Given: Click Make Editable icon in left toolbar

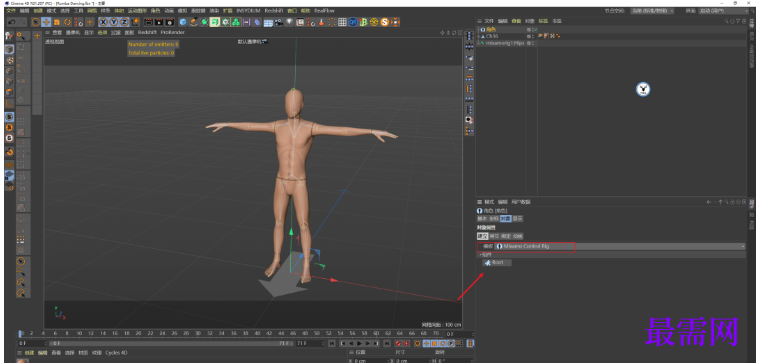Looking at the screenshot, I should (9, 36).
